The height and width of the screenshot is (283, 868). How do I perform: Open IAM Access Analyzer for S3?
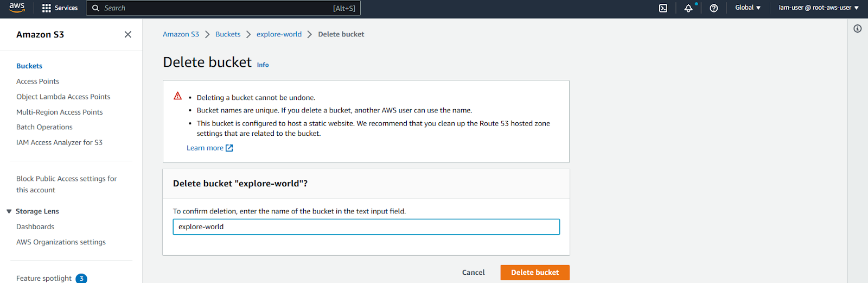click(59, 142)
